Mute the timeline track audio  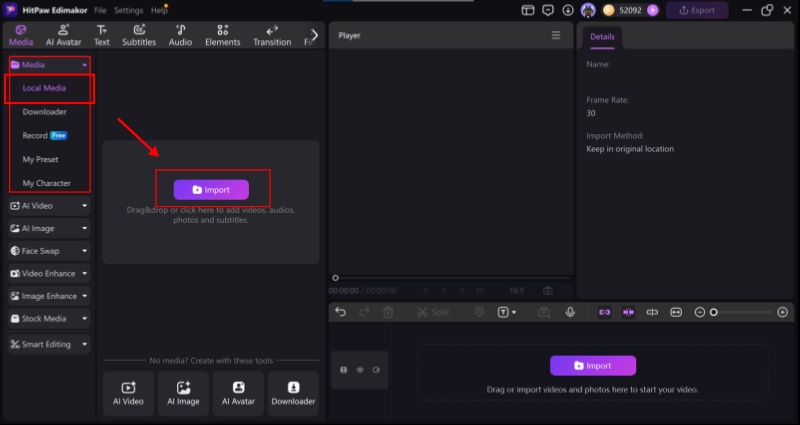(x=377, y=370)
